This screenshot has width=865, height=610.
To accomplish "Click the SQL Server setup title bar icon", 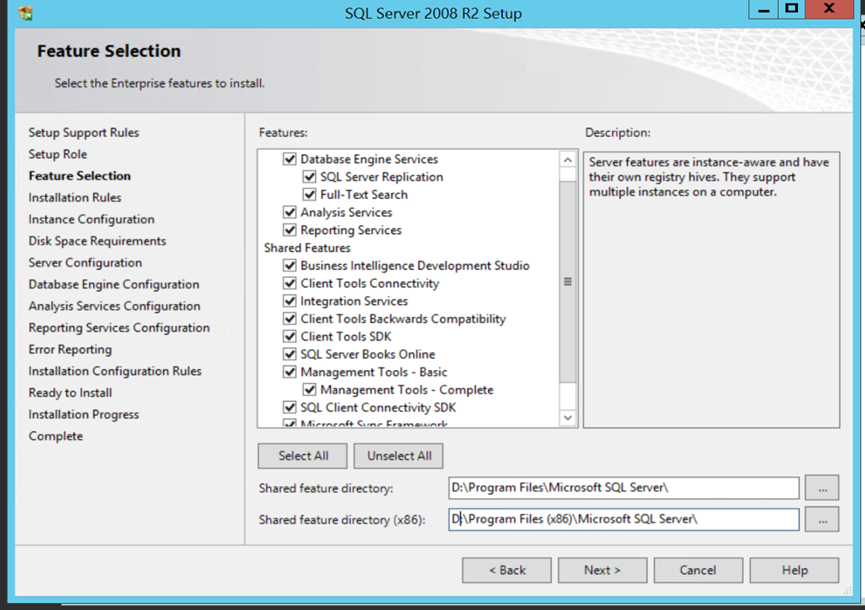I will 25,13.
